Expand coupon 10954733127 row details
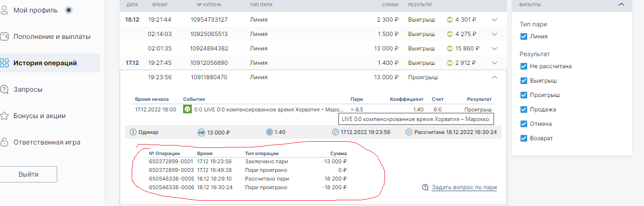This screenshot has height=206, width=644. click(495, 20)
